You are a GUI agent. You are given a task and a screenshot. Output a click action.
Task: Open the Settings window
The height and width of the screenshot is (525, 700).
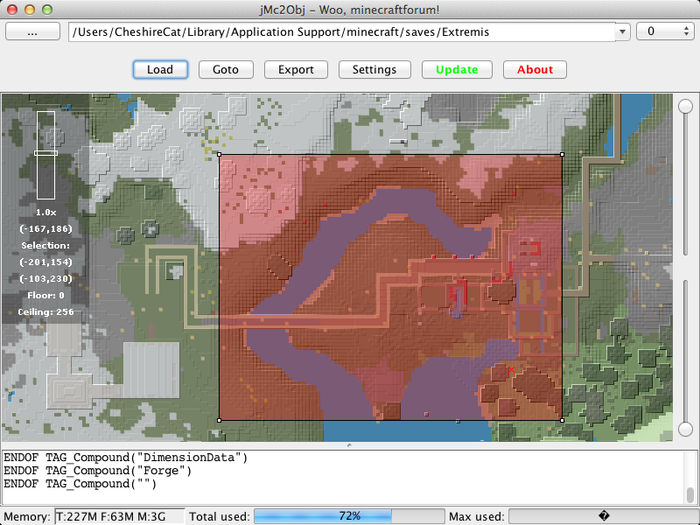[375, 70]
